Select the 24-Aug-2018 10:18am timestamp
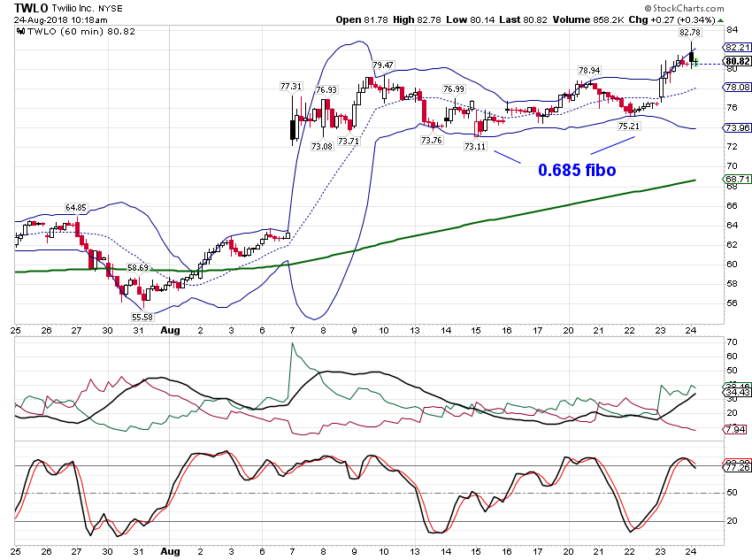Screen dimensions: 752x560 click(60, 20)
